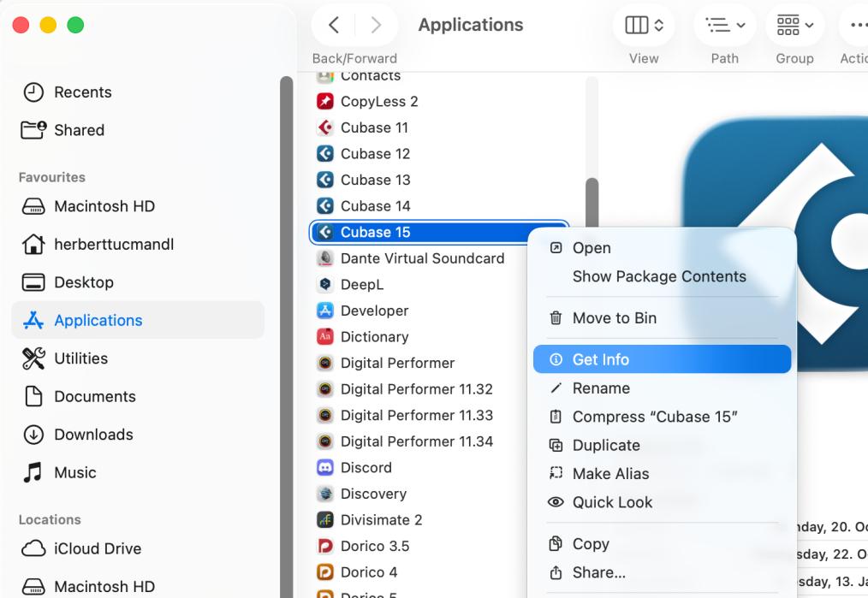Click the Dorico 3.5 app icon
The width and height of the screenshot is (868, 598).
pos(325,546)
